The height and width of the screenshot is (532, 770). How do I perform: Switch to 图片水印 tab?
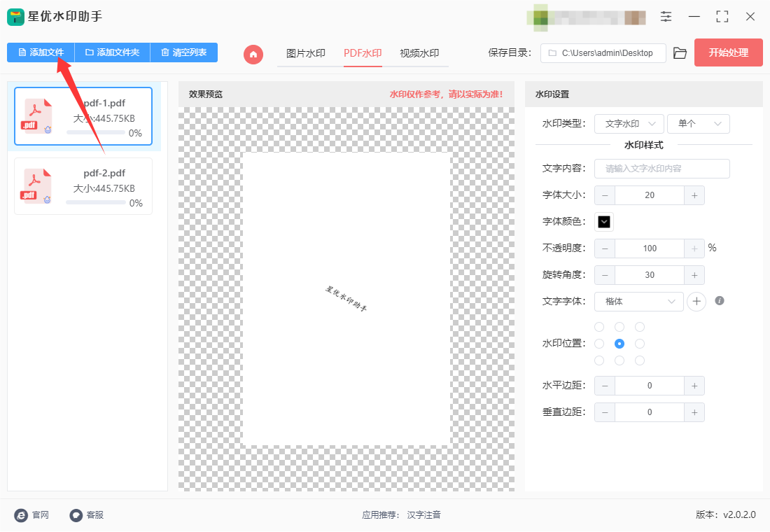pos(306,53)
